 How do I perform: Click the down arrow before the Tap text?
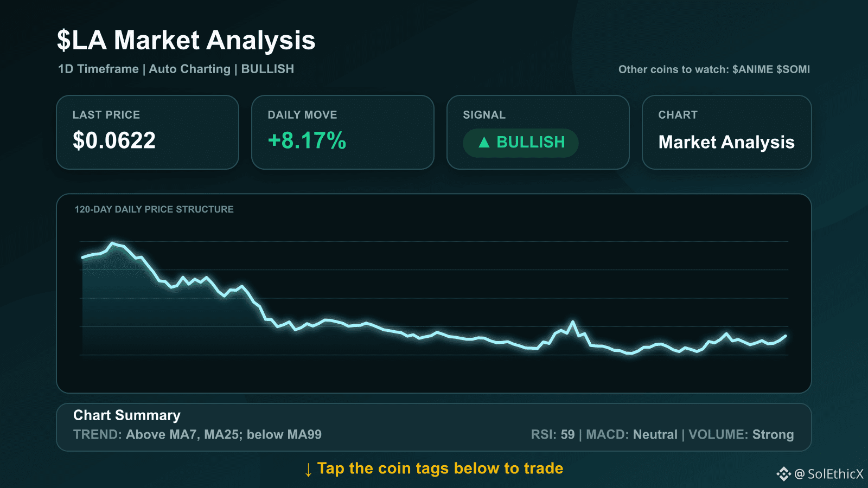(308, 470)
